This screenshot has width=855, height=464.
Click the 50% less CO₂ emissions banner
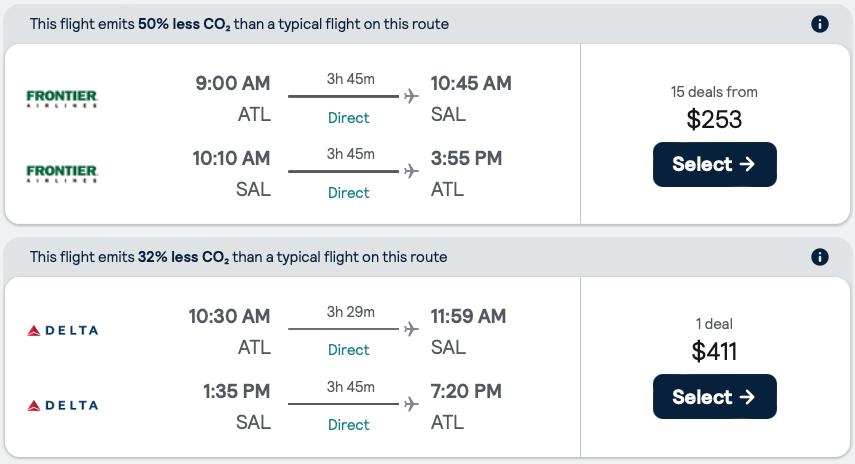(240, 24)
